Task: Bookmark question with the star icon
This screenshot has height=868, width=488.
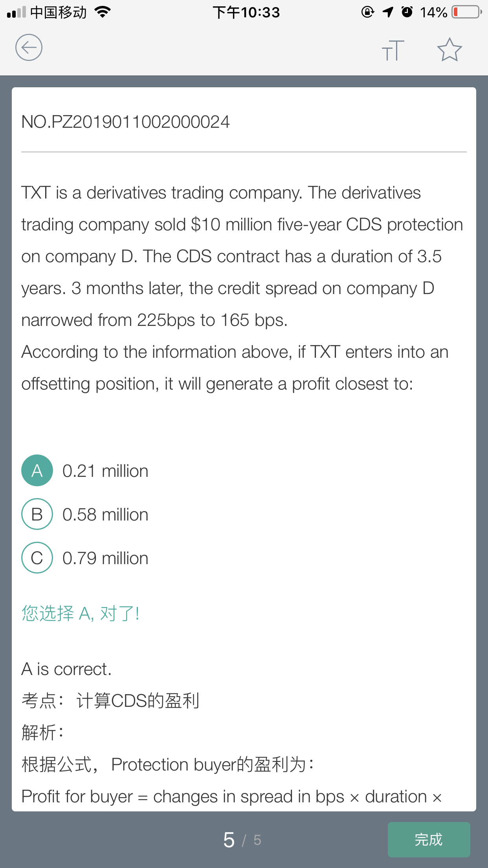Action: point(449,50)
